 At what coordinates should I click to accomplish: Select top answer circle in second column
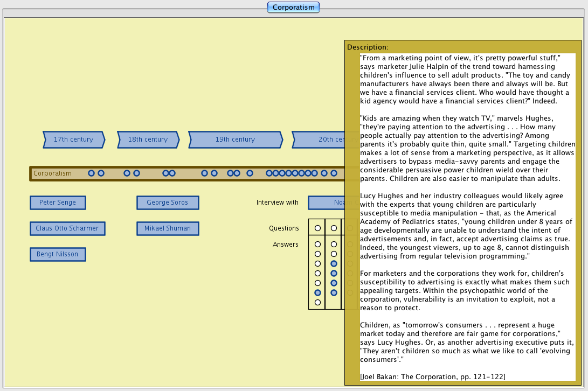(334, 245)
